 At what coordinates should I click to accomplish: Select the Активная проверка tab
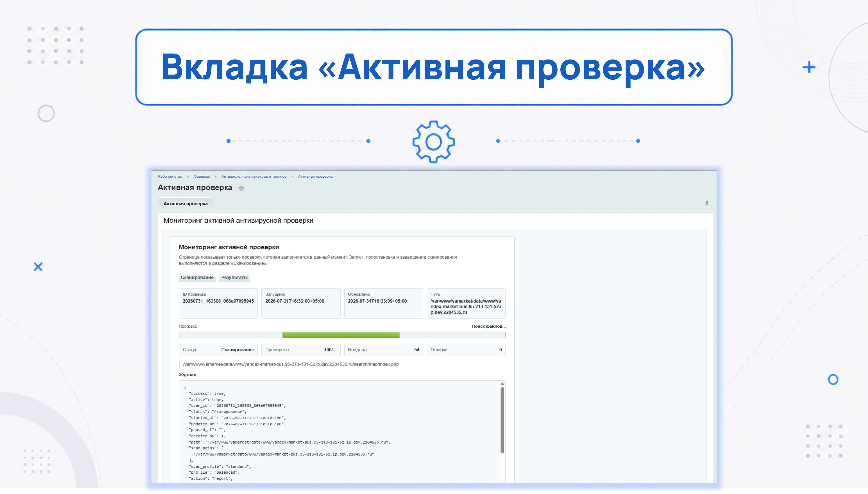(x=185, y=204)
